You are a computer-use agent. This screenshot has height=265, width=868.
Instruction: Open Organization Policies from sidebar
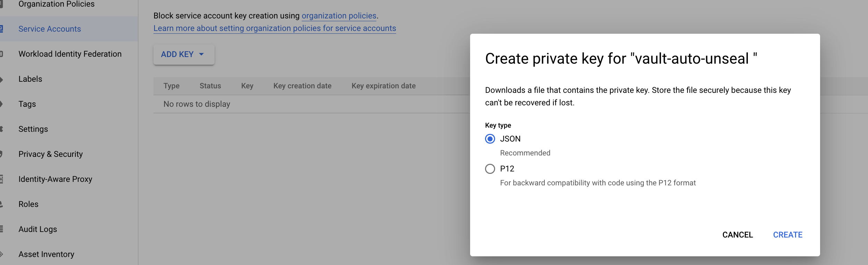(56, 4)
